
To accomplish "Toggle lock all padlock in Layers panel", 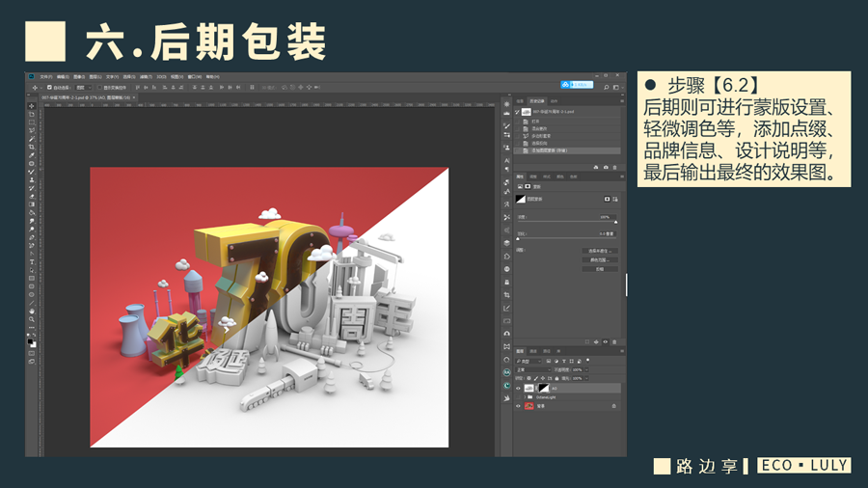I will point(556,378).
